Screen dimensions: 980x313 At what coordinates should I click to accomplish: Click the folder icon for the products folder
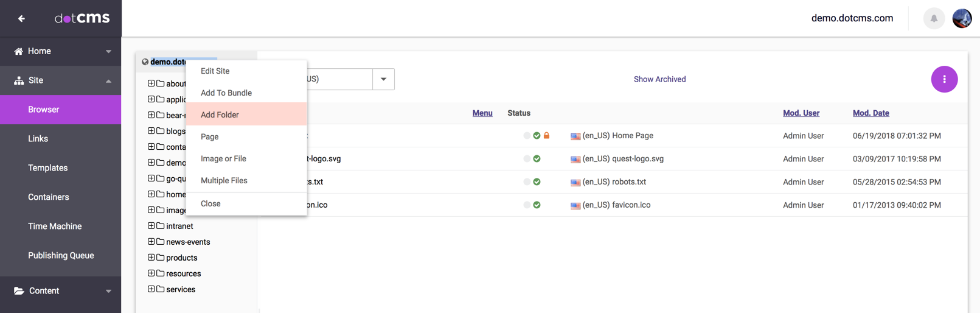161,258
